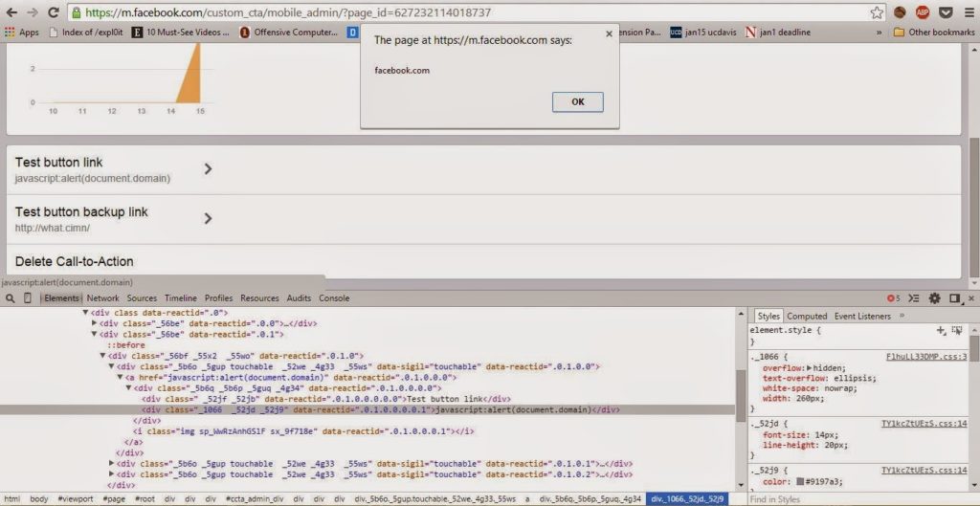Open the 'jan1 deadline' bookmark
The width and height of the screenshot is (980, 506).
click(778, 33)
